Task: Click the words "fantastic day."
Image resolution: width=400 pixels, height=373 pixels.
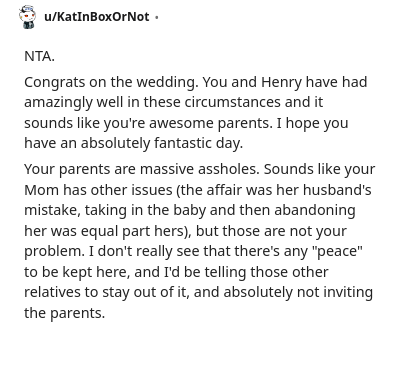Action: tap(198, 143)
